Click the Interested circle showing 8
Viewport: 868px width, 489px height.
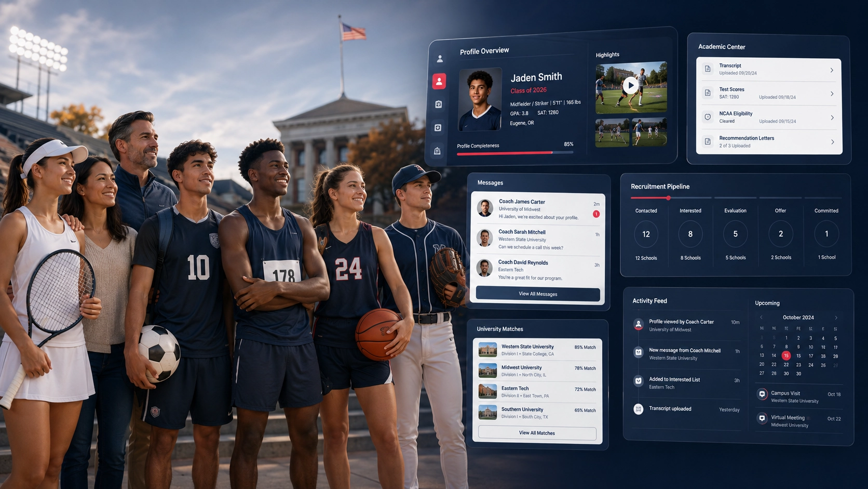(690, 234)
